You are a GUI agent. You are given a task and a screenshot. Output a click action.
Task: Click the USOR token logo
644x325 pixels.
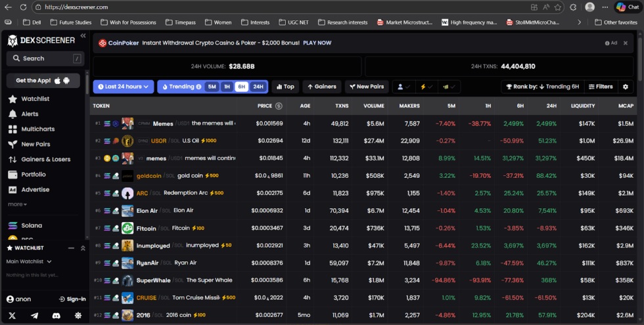pos(127,141)
